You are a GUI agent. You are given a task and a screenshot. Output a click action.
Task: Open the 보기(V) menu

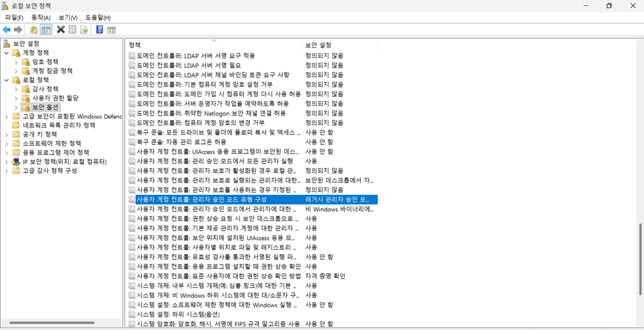click(68, 18)
